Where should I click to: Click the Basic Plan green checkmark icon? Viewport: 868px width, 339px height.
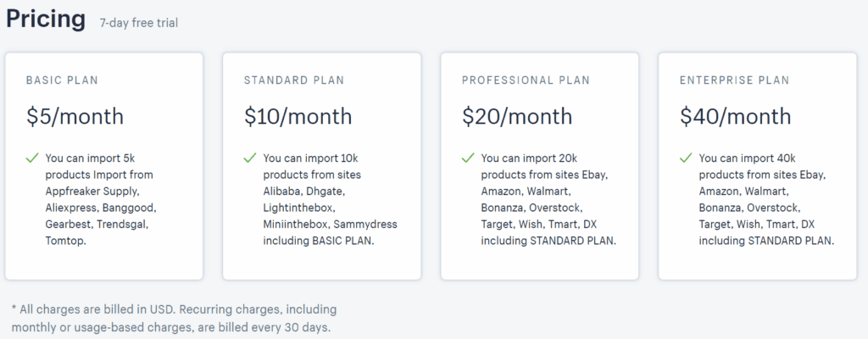pos(32,158)
